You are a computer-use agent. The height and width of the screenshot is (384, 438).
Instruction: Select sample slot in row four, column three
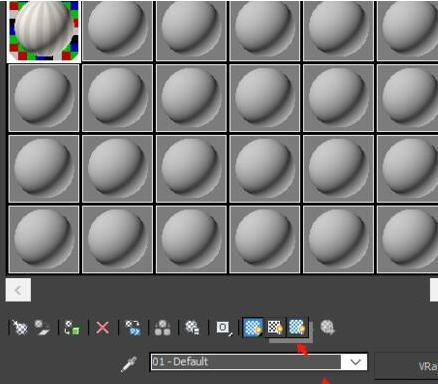pos(191,239)
